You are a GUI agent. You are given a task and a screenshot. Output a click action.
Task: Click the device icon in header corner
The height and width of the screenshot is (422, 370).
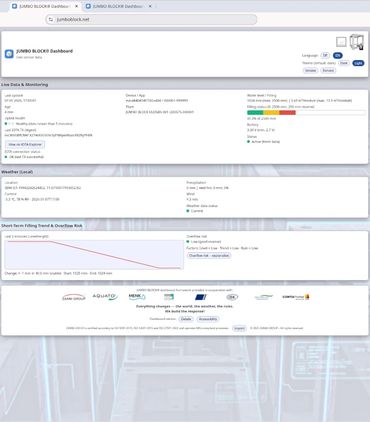356,42
